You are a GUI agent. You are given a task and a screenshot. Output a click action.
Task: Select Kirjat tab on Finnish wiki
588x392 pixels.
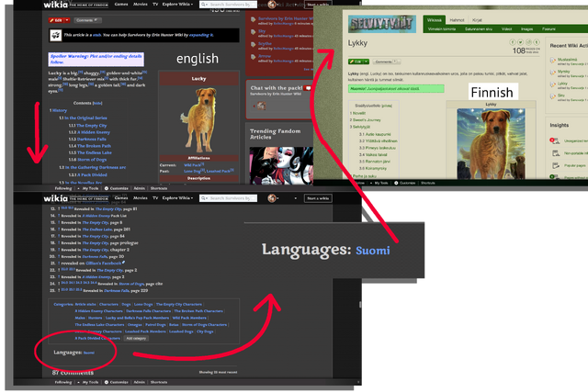click(477, 20)
